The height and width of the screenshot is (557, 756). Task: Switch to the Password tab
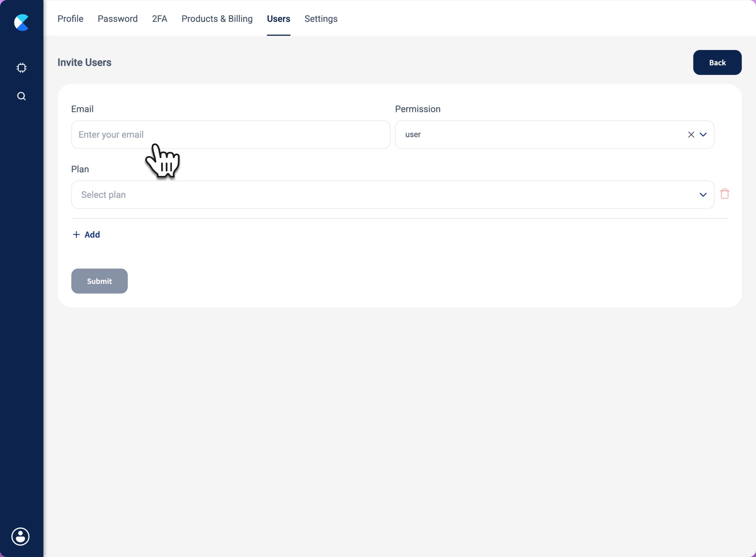point(118,19)
